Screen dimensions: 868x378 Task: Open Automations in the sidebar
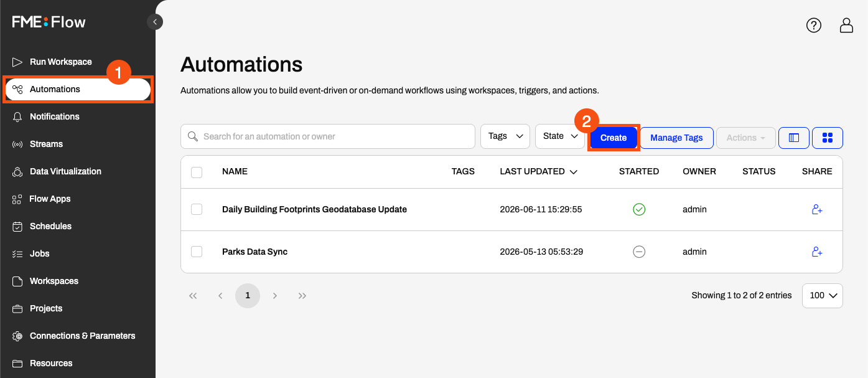point(78,89)
